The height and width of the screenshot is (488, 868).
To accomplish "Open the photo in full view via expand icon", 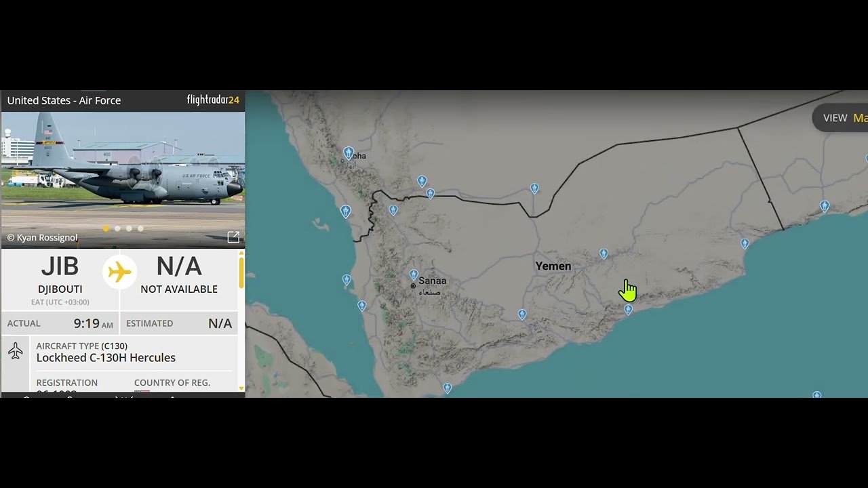I will pos(233,237).
